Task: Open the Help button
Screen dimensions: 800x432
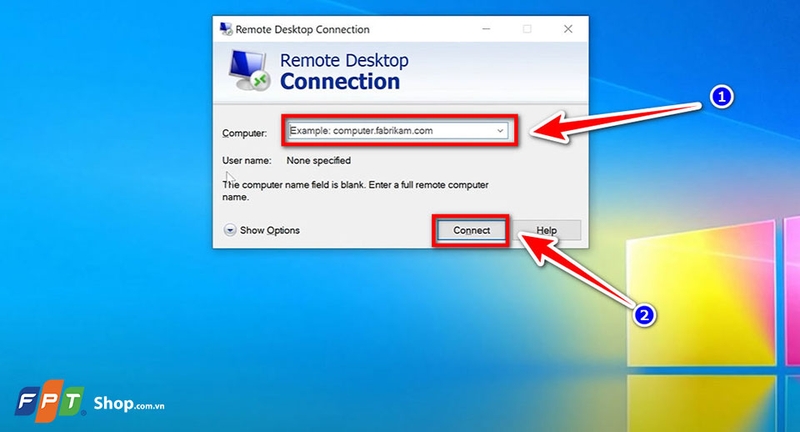Action: click(x=546, y=231)
